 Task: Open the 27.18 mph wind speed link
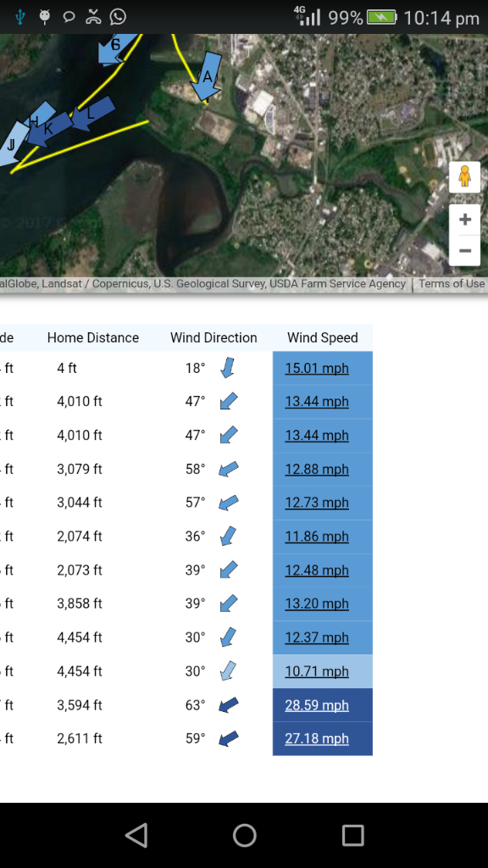click(317, 738)
